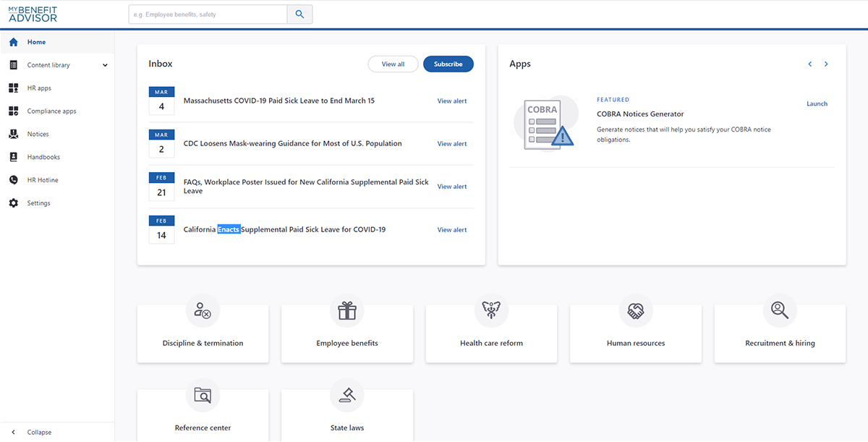868x442 pixels.
Task: Select the Health care reform caduceus icon
Action: (491, 311)
